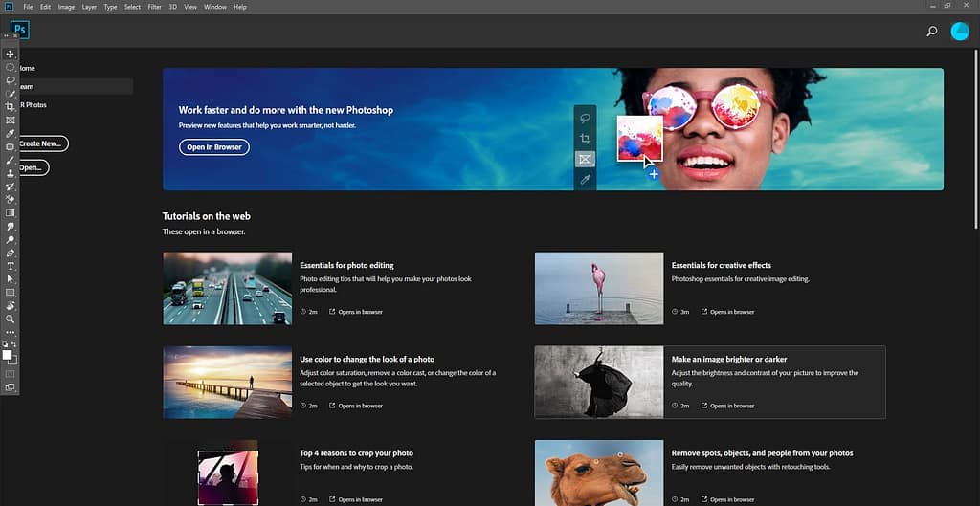Change screen mode from the toolbar bottom

point(10,387)
